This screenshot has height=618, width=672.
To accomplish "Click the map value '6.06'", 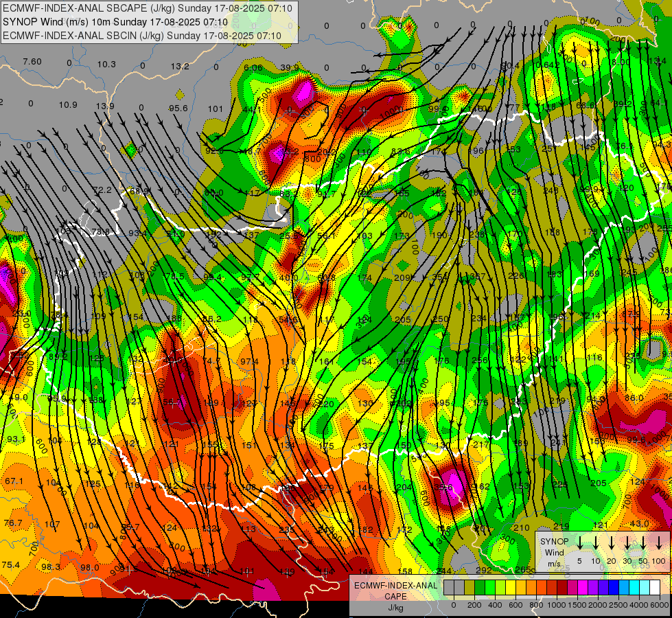I will tap(253, 67).
